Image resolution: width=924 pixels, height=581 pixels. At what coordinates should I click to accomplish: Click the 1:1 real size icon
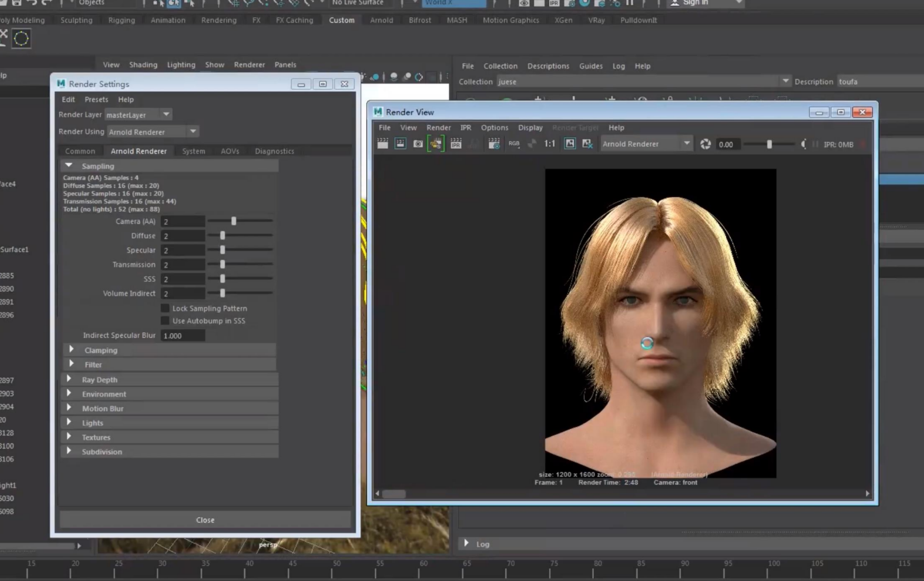(549, 144)
